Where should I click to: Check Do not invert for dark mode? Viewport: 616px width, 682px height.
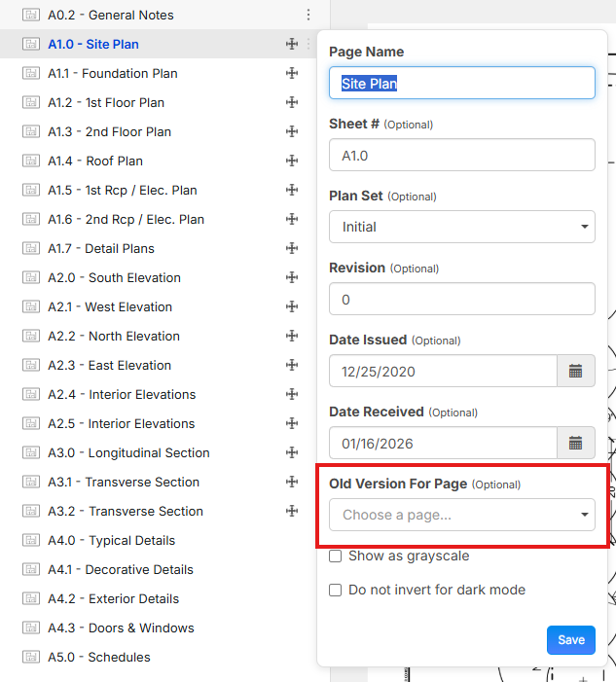(x=336, y=590)
